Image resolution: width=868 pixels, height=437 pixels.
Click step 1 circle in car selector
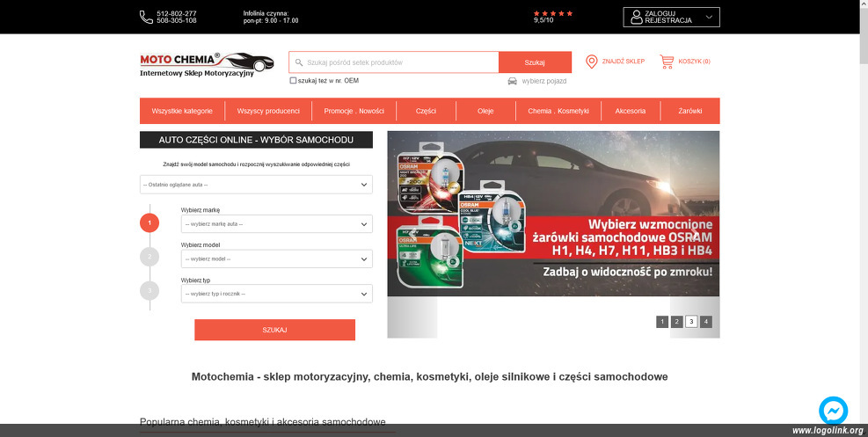150,223
